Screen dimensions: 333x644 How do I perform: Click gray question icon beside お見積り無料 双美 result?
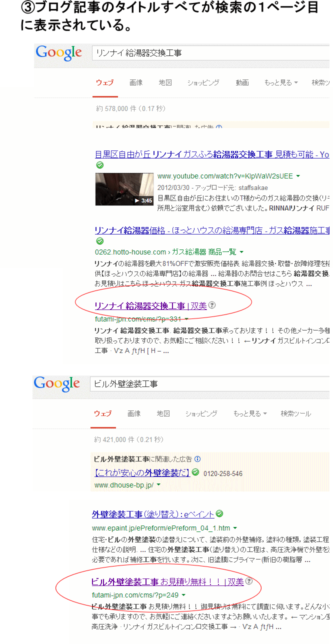tap(249, 581)
